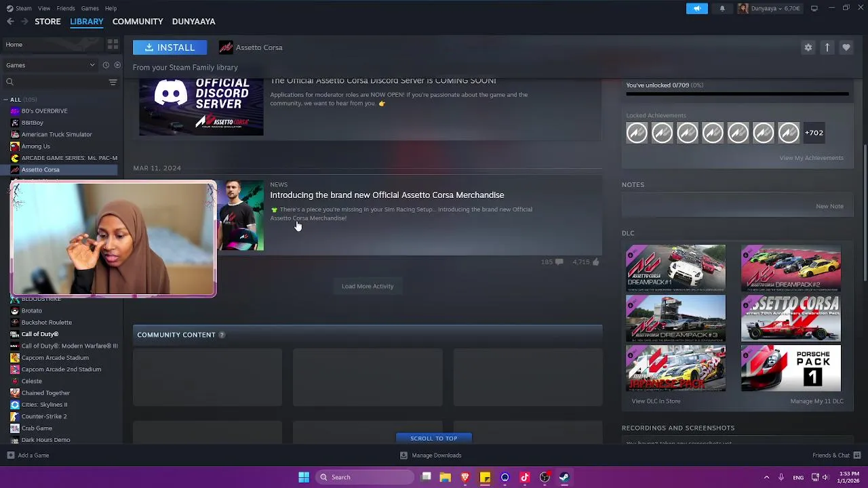Select Celeste in library list
The height and width of the screenshot is (488, 868).
tap(31, 381)
